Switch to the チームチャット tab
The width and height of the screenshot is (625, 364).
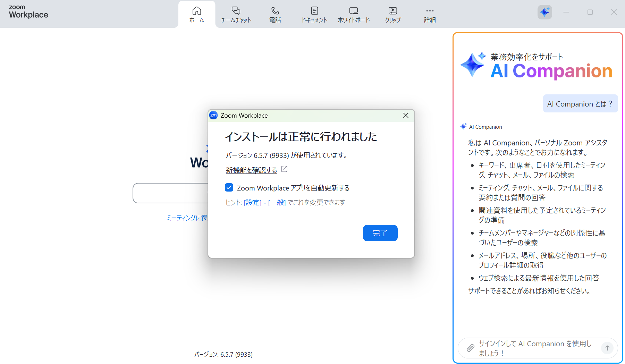[x=236, y=15]
